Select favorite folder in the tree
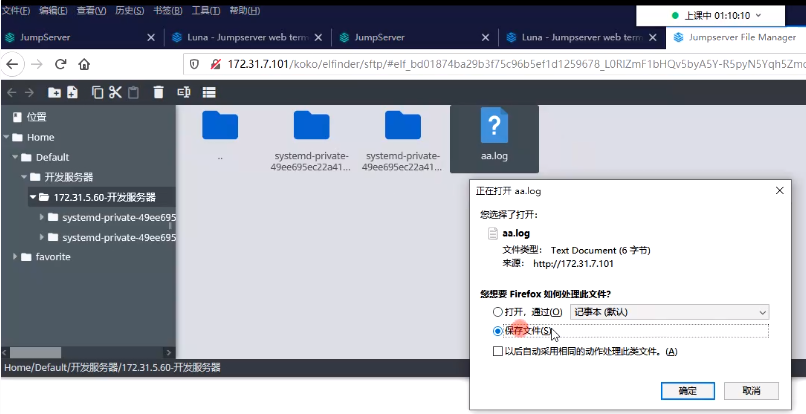This screenshot has width=806, height=414. [x=53, y=257]
